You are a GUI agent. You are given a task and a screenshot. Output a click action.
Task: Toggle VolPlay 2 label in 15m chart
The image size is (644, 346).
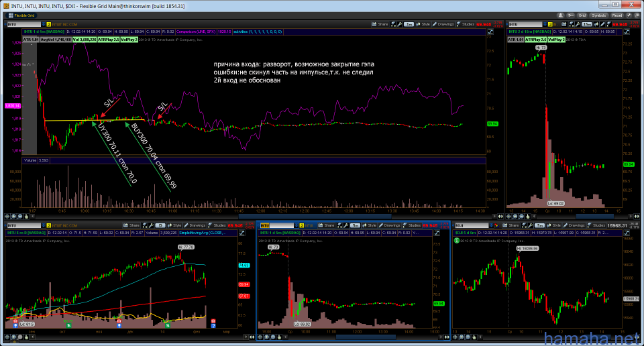pos(556,40)
